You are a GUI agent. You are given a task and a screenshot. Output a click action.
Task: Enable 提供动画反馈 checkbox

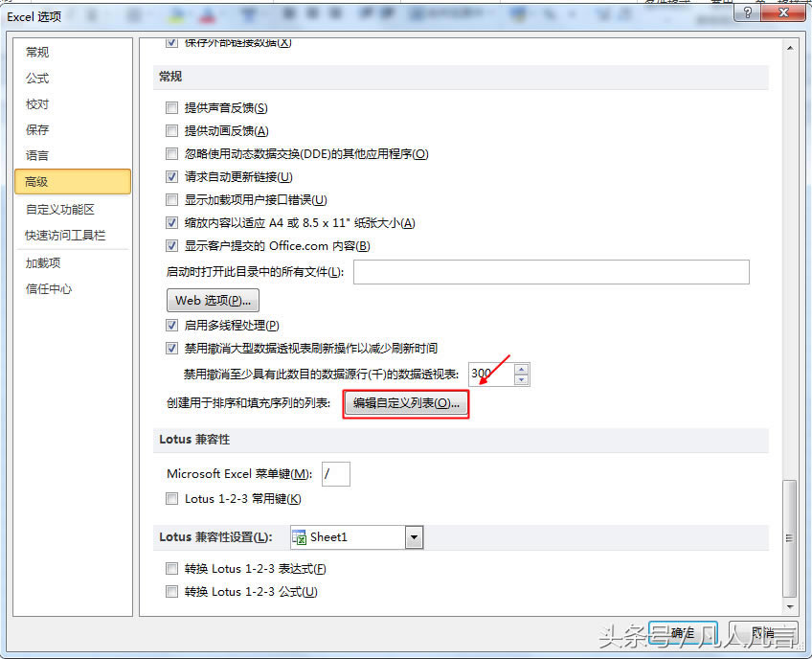click(171, 130)
